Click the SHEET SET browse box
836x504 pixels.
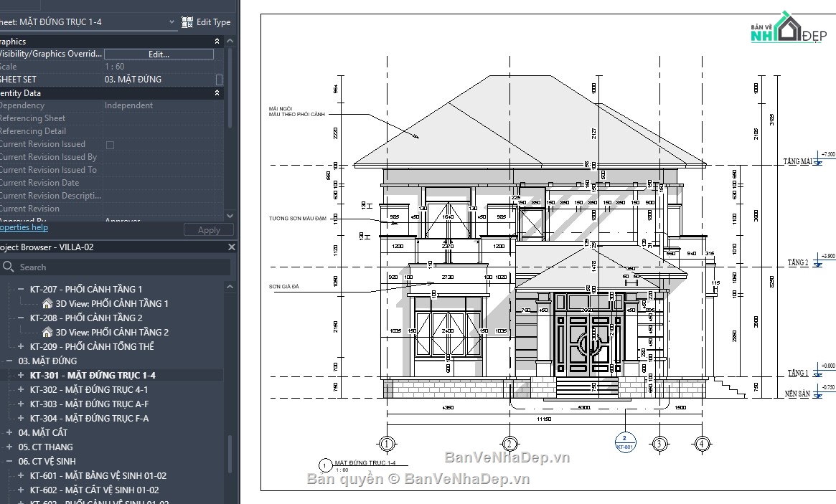tap(219, 79)
